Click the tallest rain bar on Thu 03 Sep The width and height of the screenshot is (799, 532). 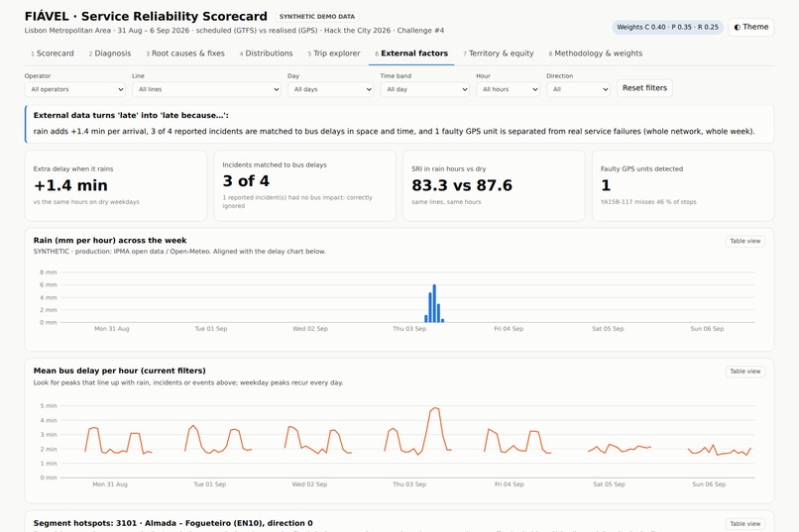point(434,303)
